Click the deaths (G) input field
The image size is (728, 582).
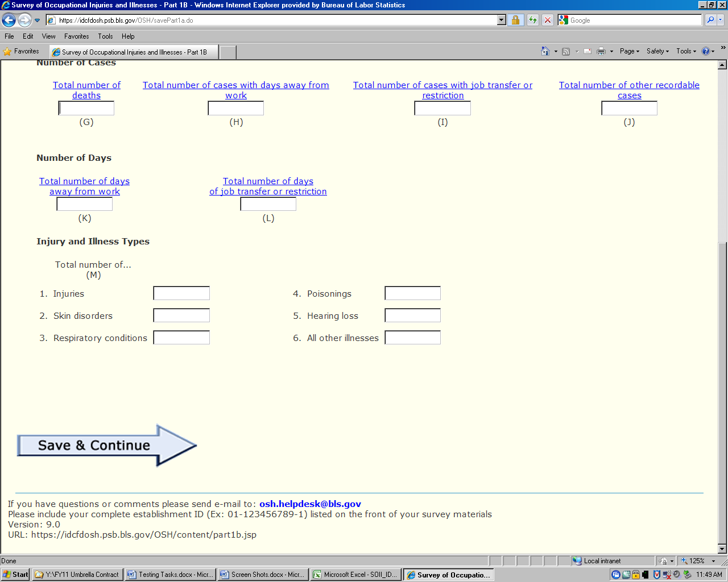point(86,108)
